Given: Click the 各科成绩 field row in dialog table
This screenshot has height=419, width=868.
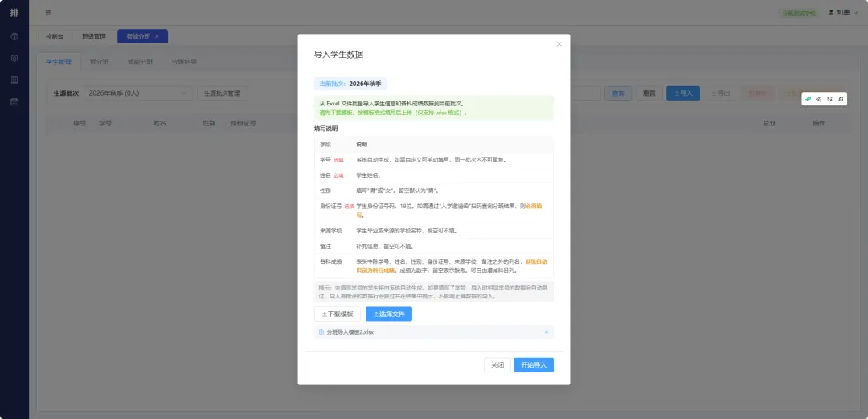Looking at the screenshot, I should pos(433,266).
